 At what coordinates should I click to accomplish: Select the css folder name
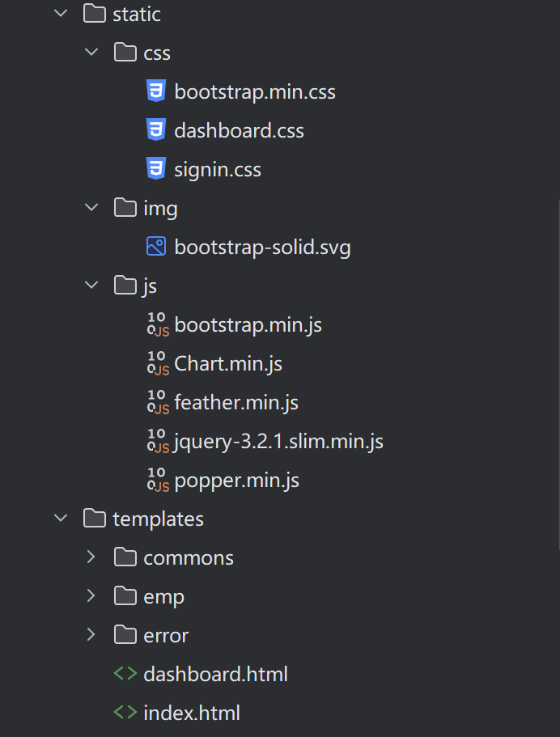click(156, 53)
